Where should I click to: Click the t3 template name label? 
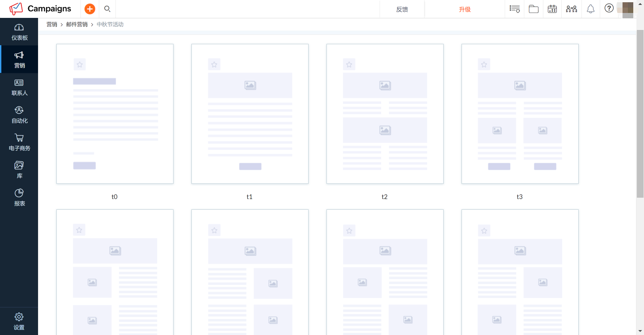(520, 197)
